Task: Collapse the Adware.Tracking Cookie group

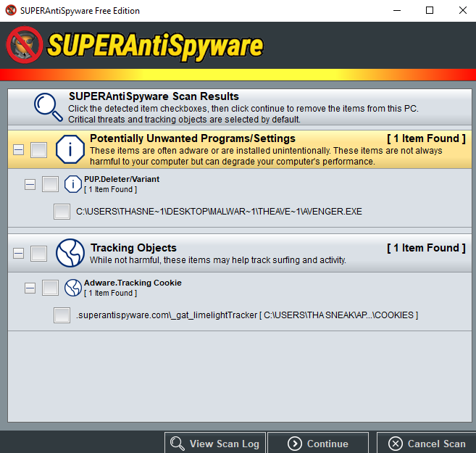Action: click(x=30, y=288)
